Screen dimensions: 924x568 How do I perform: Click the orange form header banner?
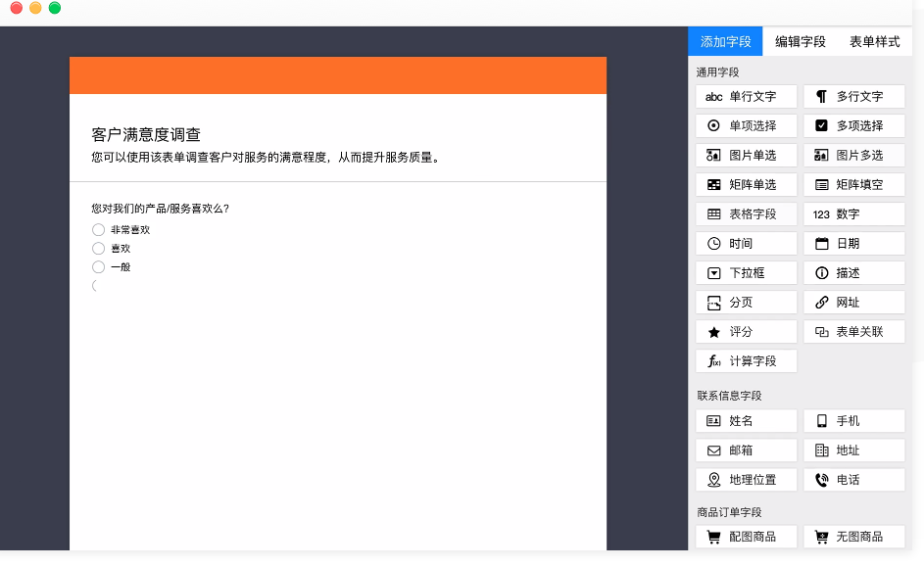click(x=337, y=75)
